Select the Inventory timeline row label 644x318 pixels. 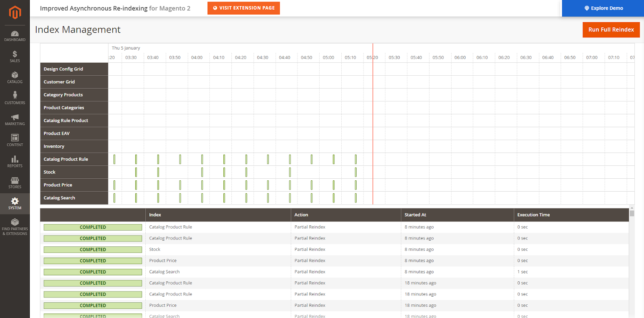tap(74, 147)
